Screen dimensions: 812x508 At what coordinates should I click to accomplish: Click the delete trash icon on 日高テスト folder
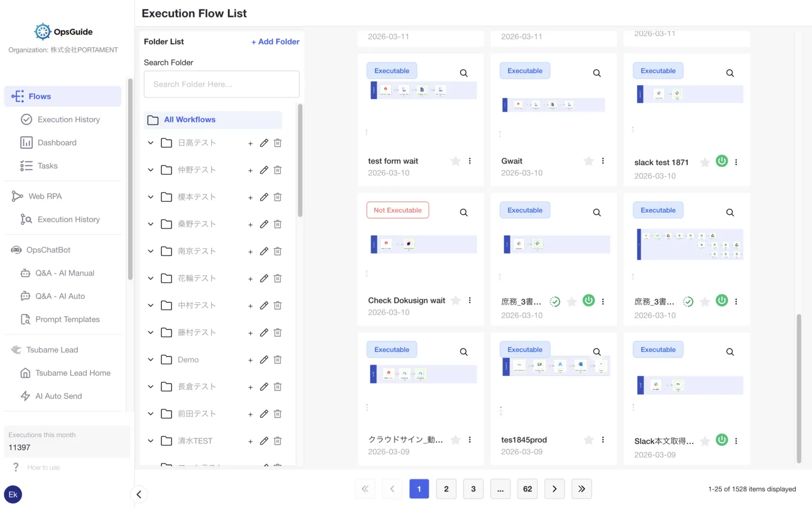(277, 143)
